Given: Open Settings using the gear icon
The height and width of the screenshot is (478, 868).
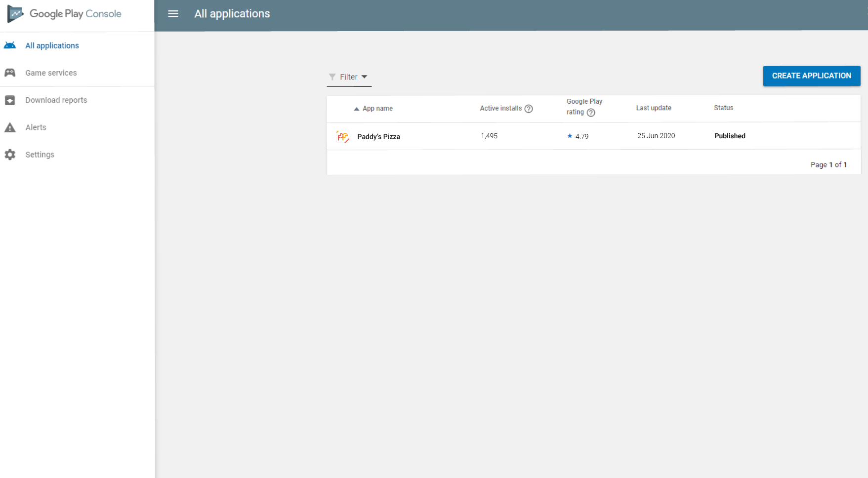Looking at the screenshot, I should 10,154.
